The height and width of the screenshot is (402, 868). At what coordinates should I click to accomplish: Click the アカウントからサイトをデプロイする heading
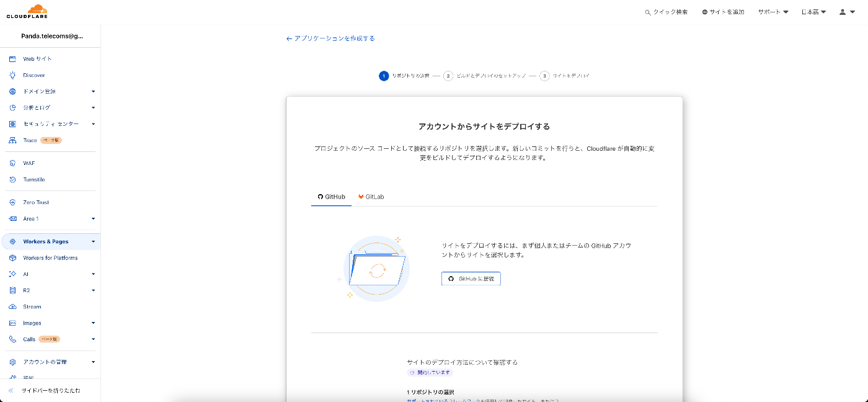coord(484,127)
